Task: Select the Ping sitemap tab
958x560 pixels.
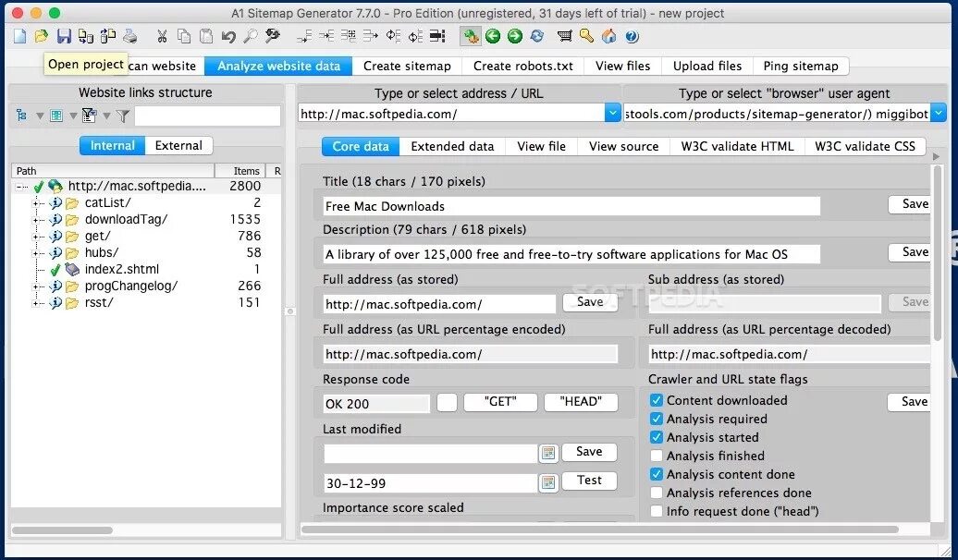Action: point(801,66)
